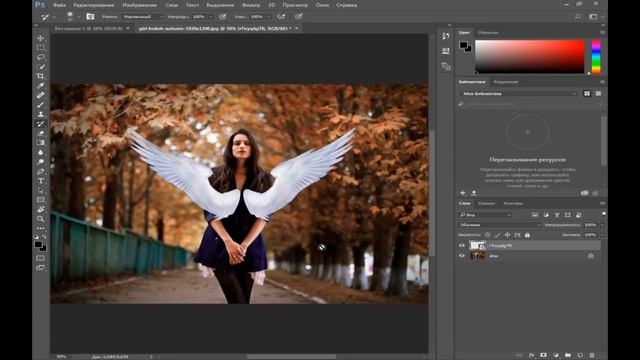Switch libraries to list view
The image size is (640, 360).
(x=598, y=93)
